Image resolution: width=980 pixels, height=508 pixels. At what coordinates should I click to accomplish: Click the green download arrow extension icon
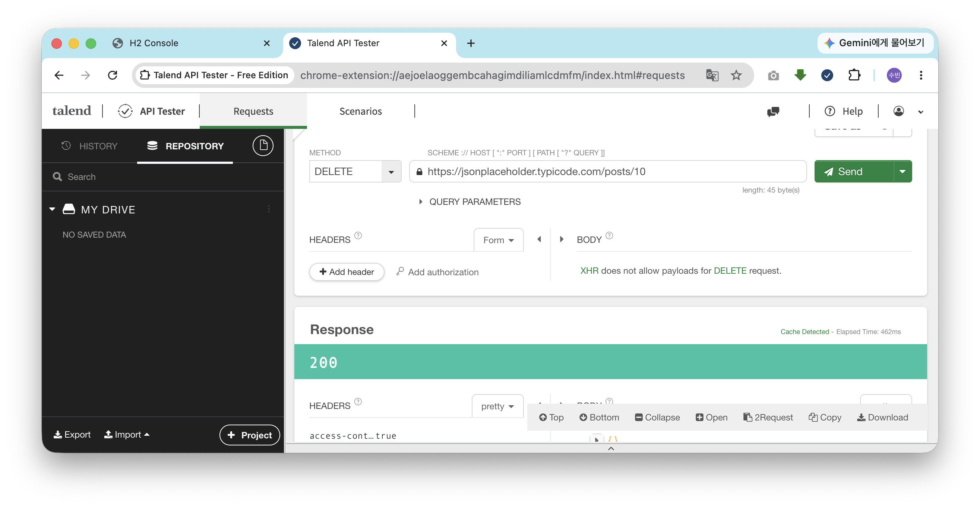coord(800,75)
